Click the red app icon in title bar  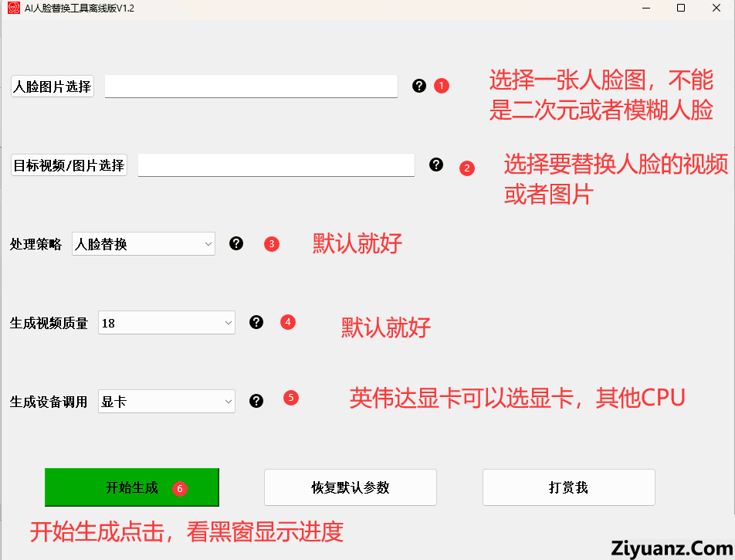[14, 8]
